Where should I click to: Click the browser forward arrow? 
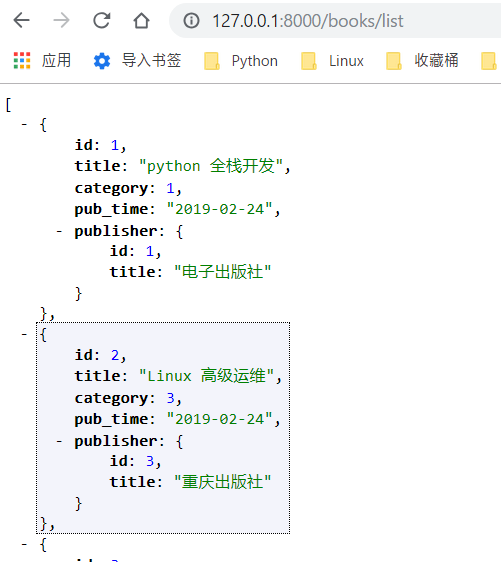tap(61, 20)
